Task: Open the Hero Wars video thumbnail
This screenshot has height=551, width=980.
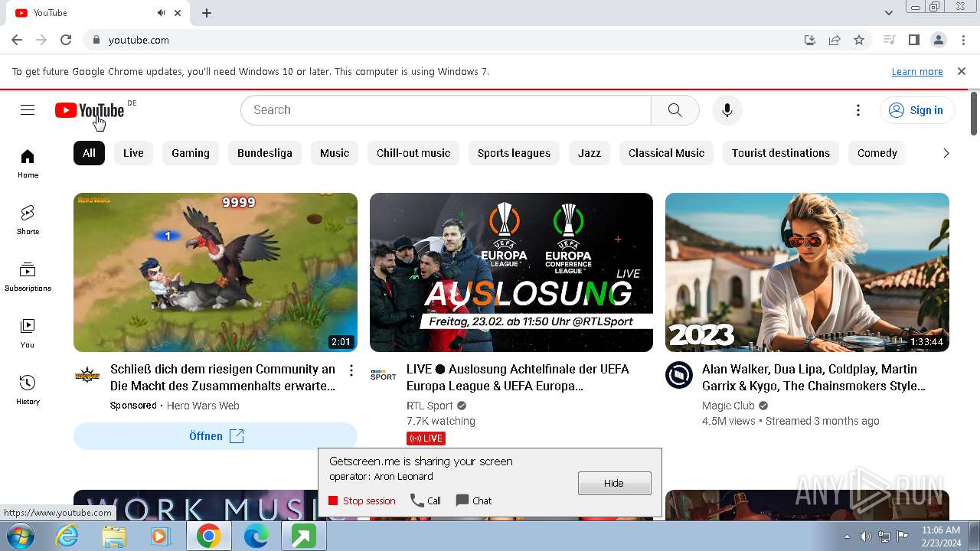Action: point(215,272)
